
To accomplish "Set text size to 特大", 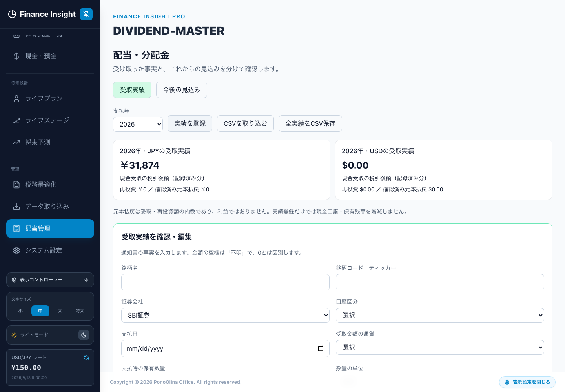I will point(80,311).
